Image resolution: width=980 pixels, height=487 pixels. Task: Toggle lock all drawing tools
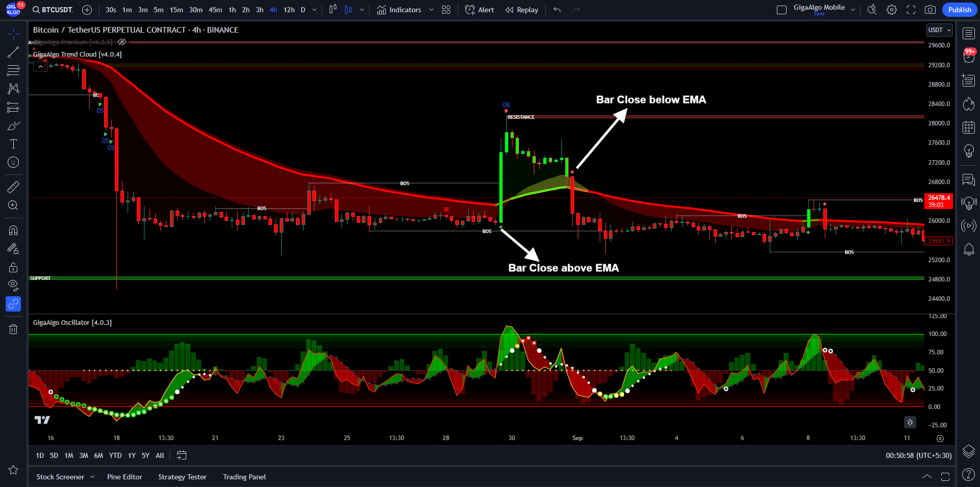coord(13,267)
